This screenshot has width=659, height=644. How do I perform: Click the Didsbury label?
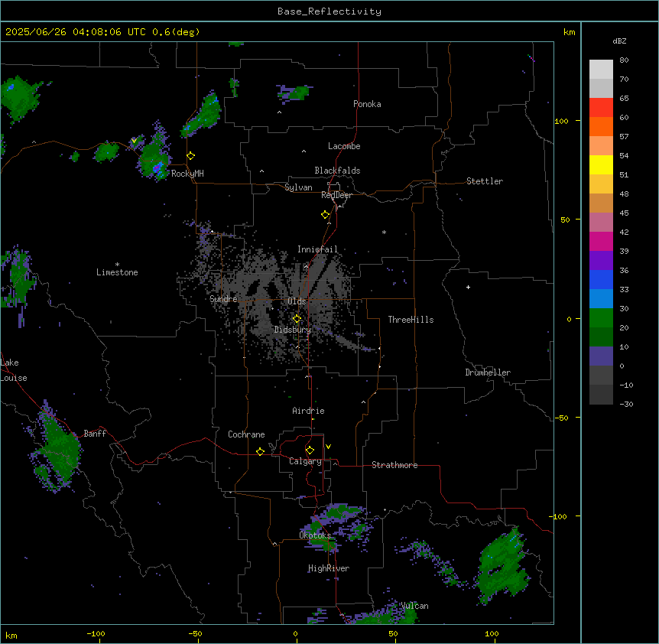tap(293, 330)
